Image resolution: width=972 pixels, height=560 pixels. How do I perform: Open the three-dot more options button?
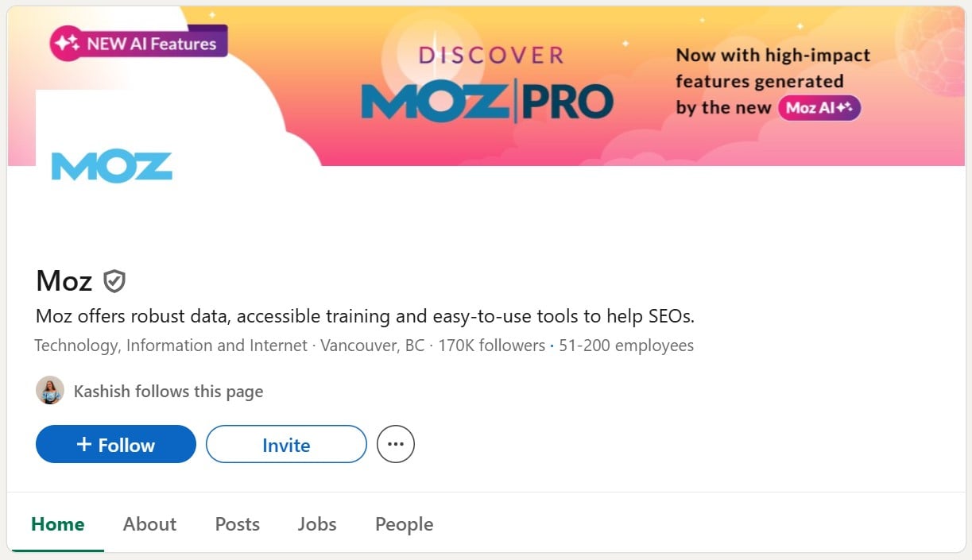396,445
